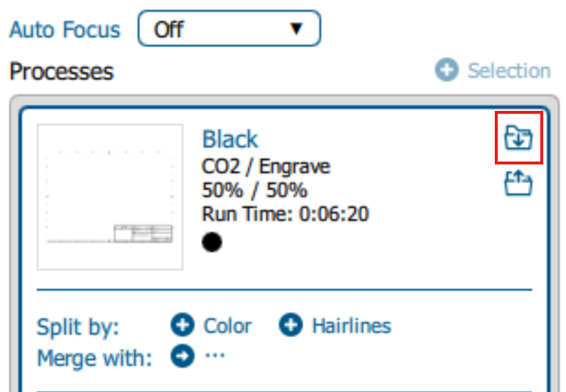Screen dimensions: 566x392
Task: Click the Processes heading
Action: tap(62, 71)
